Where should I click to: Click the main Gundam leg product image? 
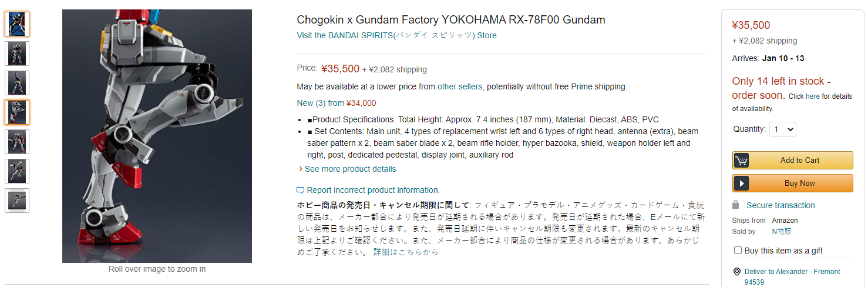click(157, 136)
